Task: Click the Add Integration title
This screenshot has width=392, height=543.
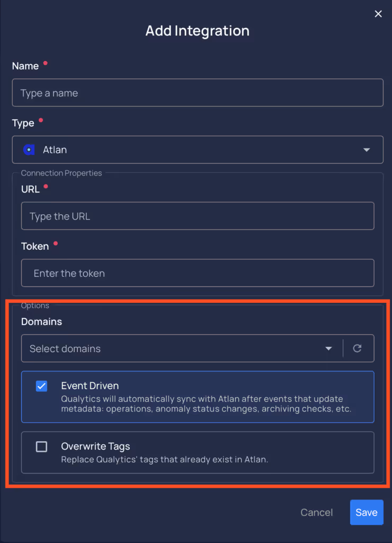Action: tap(197, 30)
